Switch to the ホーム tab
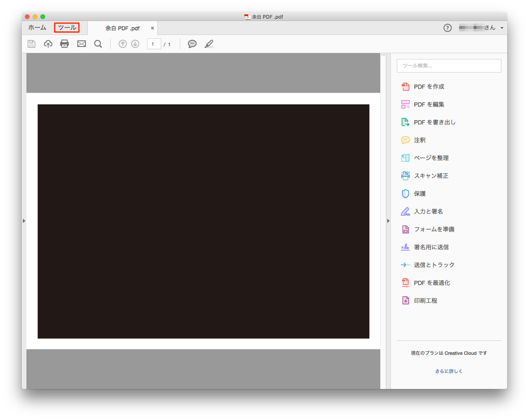Image resolution: width=529 pixels, height=420 pixels. coord(37,28)
